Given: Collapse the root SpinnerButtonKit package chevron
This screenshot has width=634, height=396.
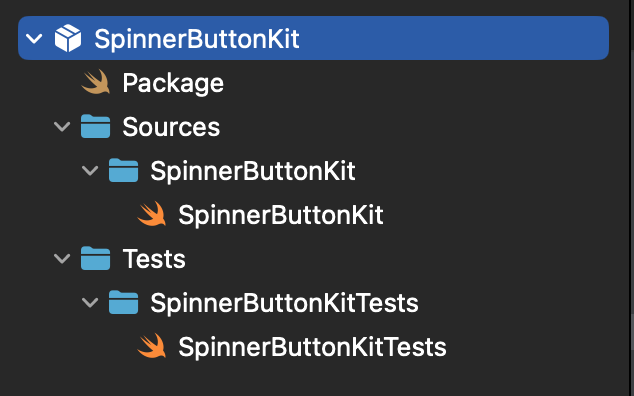Looking at the screenshot, I should (x=34, y=39).
